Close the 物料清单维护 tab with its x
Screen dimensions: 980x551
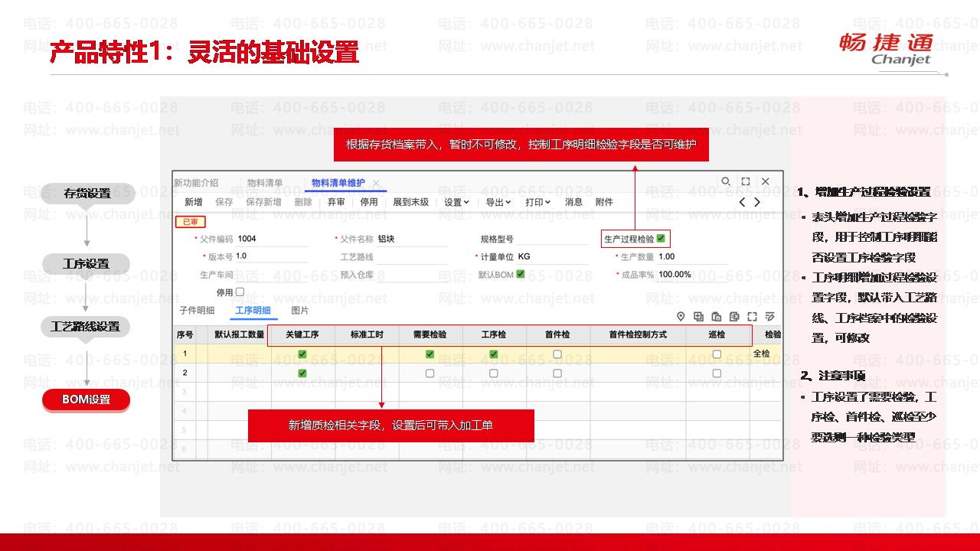click(376, 183)
